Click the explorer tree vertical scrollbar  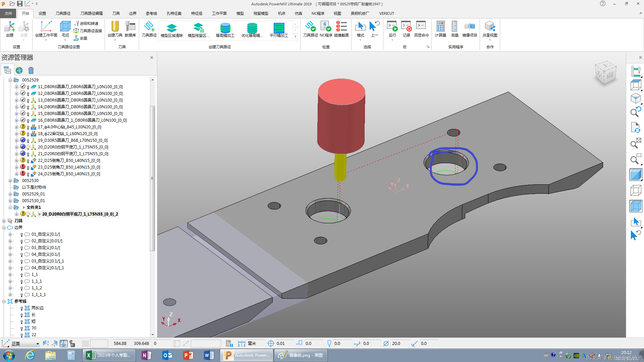pyautogui.click(x=153, y=178)
